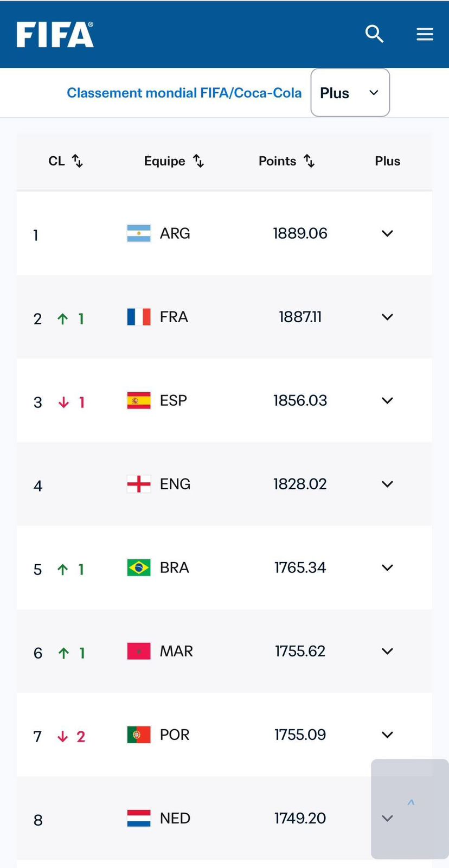Select the BRA team name
This screenshot has height=868, width=449.
tap(175, 567)
